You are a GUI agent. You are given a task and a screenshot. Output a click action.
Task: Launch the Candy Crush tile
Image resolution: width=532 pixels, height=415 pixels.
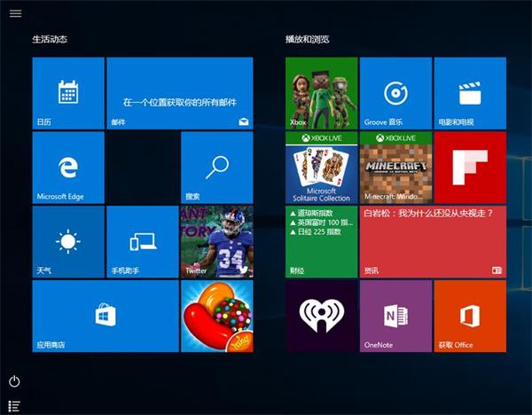point(217,316)
